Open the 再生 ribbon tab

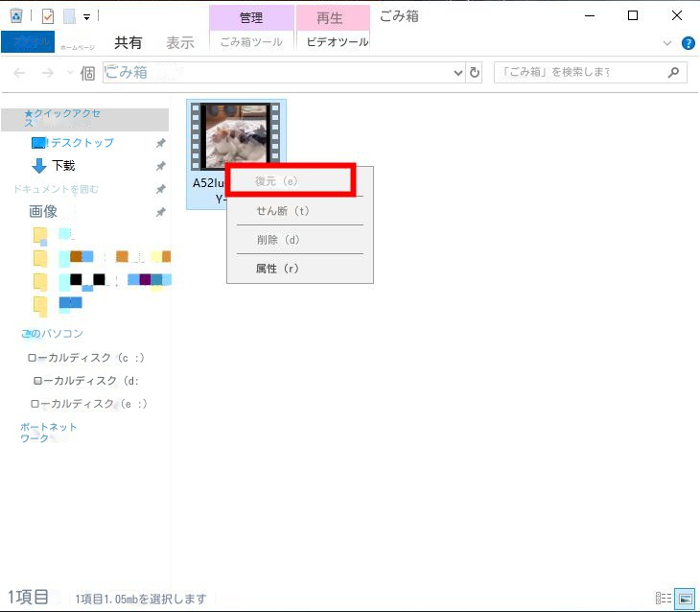[330, 17]
